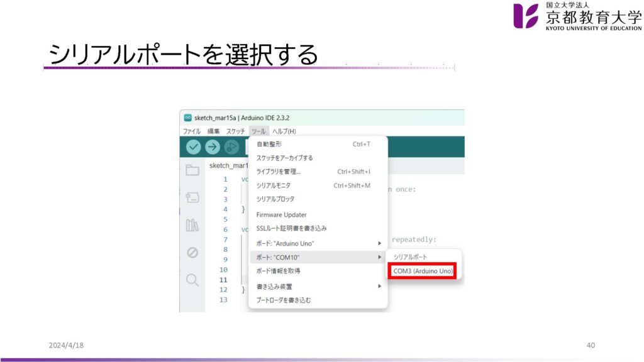Select COM3 (Arduino Uno) port
Screen dimensions: 644x362
click(423, 271)
